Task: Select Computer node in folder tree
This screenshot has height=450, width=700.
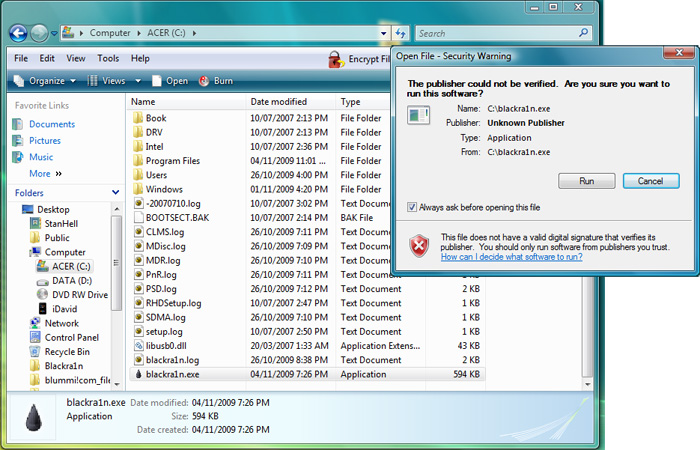Action: point(65,252)
